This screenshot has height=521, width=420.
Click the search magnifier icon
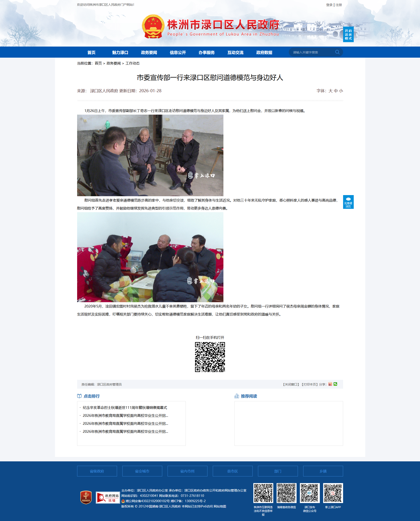(x=337, y=52)
